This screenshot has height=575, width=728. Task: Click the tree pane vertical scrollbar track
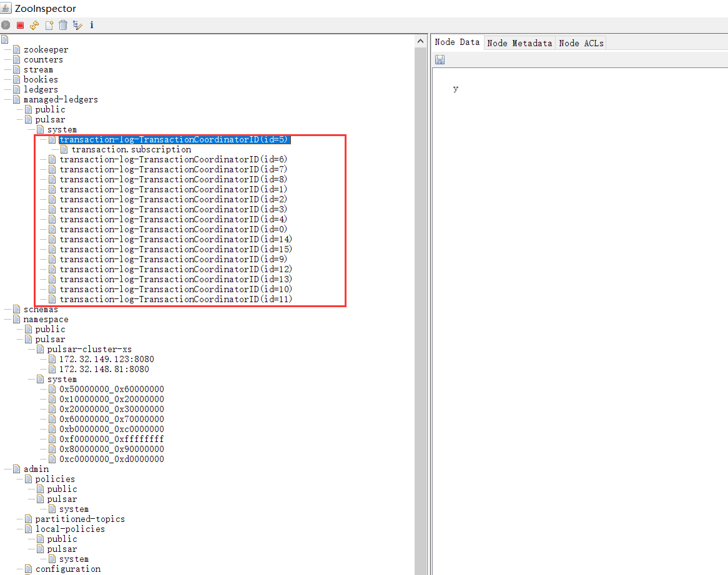[x=421, y=311]
